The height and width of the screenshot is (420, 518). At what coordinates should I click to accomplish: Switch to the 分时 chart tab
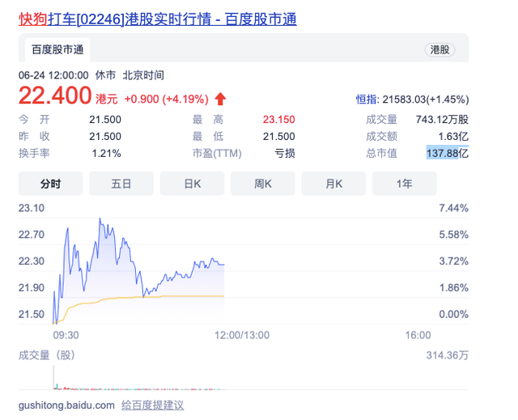pyautogui.click(x=50, y=184)
